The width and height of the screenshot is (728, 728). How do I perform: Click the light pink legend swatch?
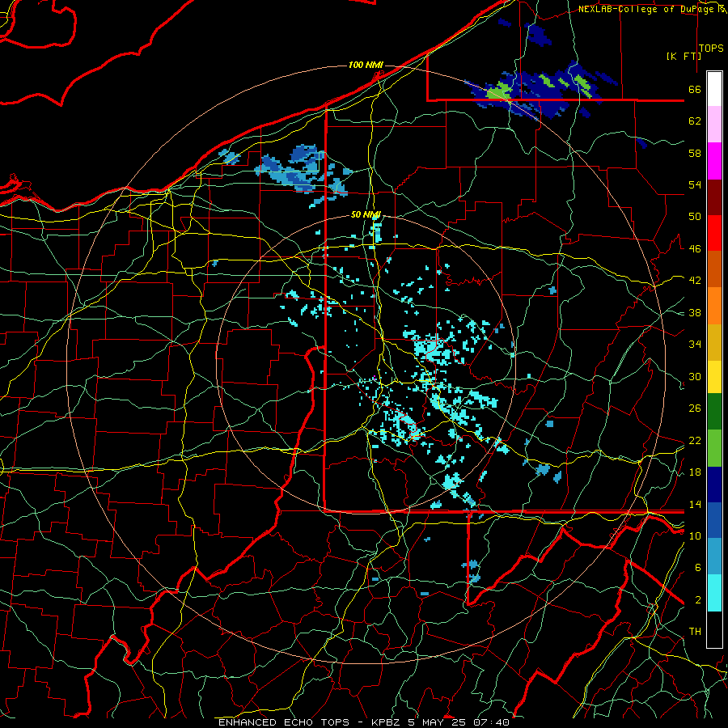[x=714, y=125]
